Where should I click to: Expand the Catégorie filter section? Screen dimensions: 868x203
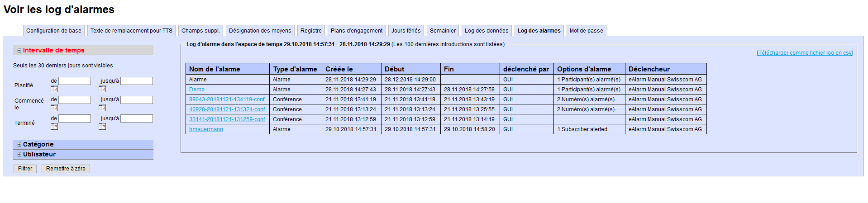coord(19,145)
